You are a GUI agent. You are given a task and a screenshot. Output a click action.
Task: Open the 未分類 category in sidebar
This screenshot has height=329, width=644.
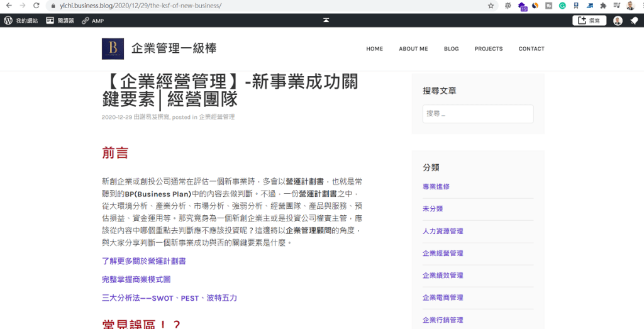[x=433, y=209]
